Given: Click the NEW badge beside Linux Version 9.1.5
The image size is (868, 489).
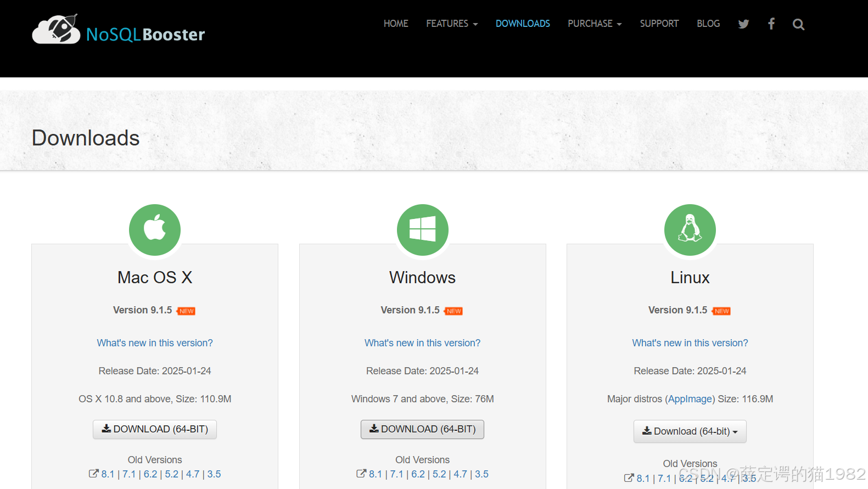Looking at the screenshot, I should click(721, 311).
